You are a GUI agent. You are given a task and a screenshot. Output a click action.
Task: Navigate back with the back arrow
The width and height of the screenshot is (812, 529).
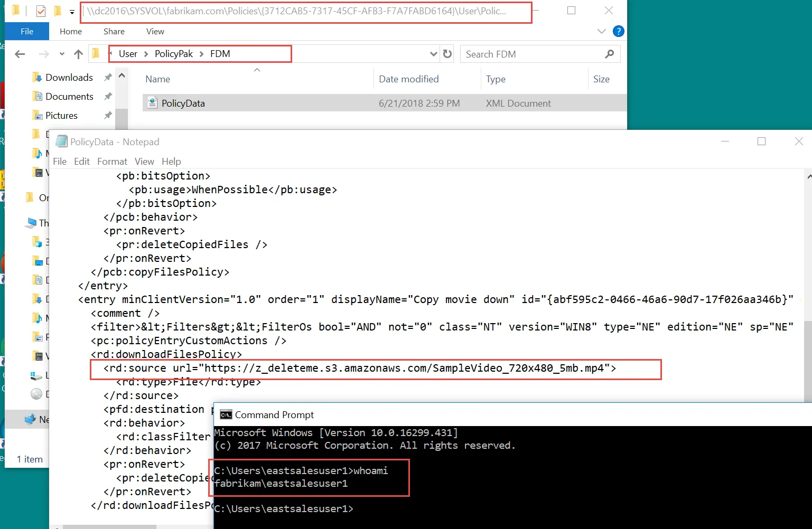(20, 53)
